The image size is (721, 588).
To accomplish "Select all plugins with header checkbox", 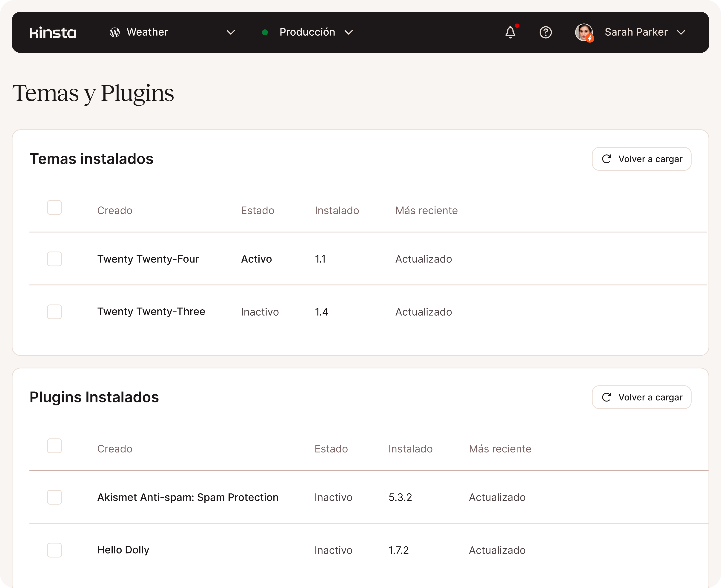I will [x=54, y=446].
